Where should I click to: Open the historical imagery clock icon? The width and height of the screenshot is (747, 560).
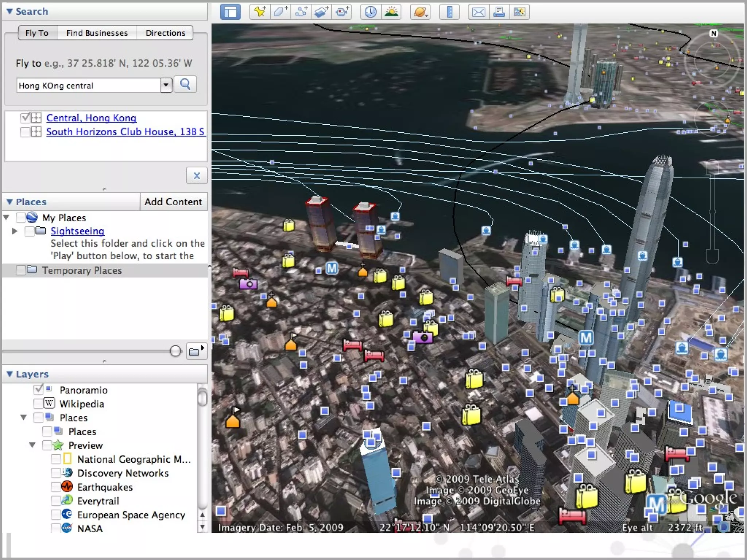pyautogui.click(x=371, y=12)
